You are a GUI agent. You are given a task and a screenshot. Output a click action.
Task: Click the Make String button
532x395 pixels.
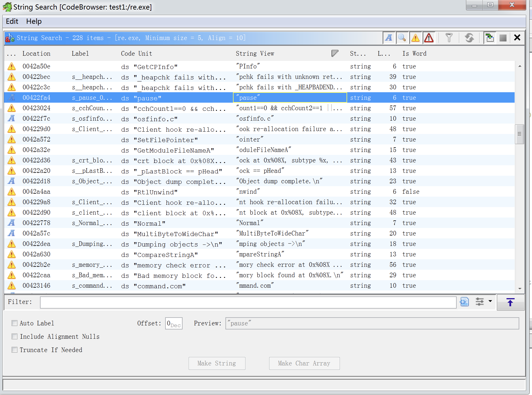(x=217, y=363)
